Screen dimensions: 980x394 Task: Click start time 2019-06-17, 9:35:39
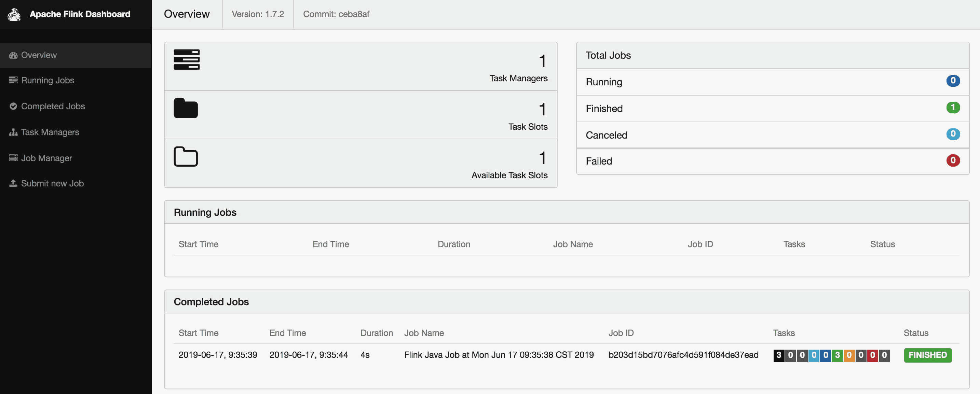pyautogui.click(x=218, y=355)
